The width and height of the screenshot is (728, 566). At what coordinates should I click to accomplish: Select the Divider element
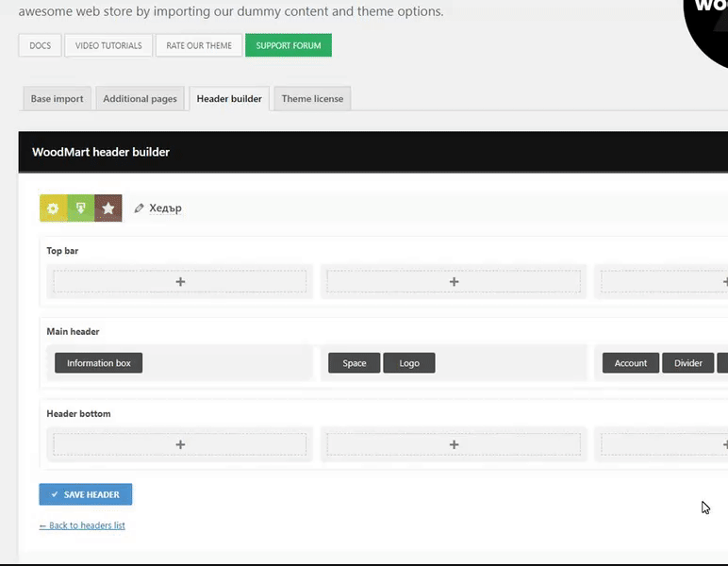[x=688, y=362]
